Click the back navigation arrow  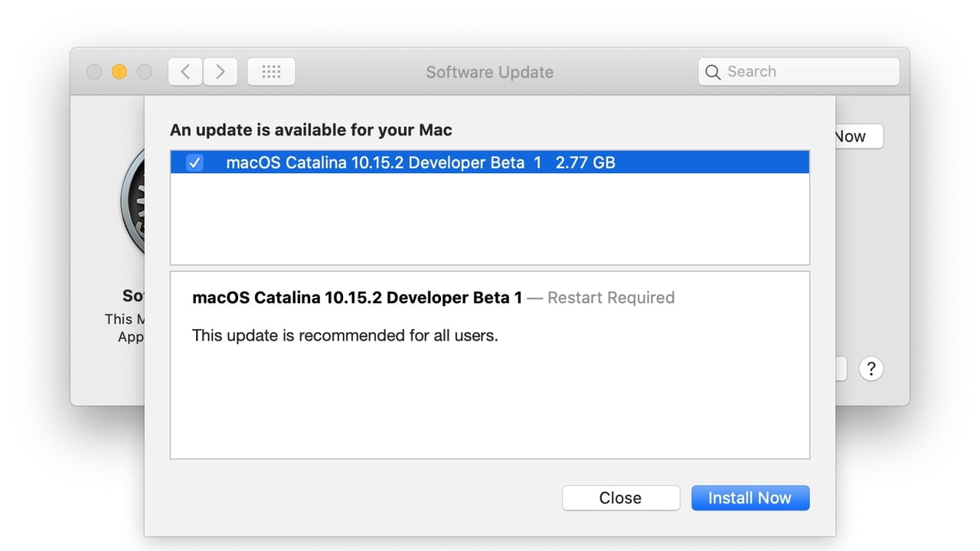pyautogui.click(x=185, y=72)
